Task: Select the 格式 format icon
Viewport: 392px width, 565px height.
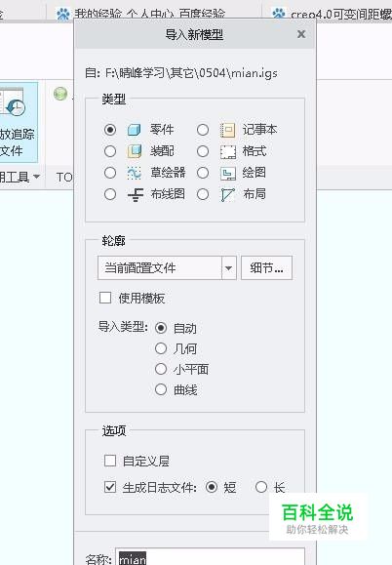Action: 228,151
